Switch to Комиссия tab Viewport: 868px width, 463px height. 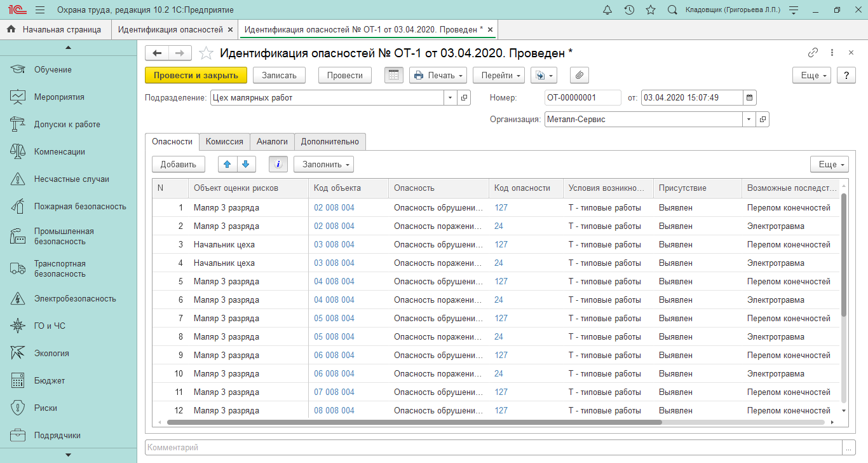point(224,142)
